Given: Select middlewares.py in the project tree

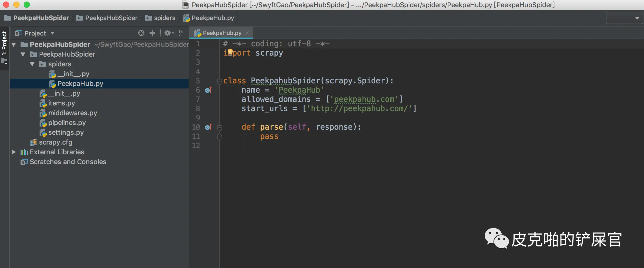Looking at the screenshot, I should [x=99, y=113].
